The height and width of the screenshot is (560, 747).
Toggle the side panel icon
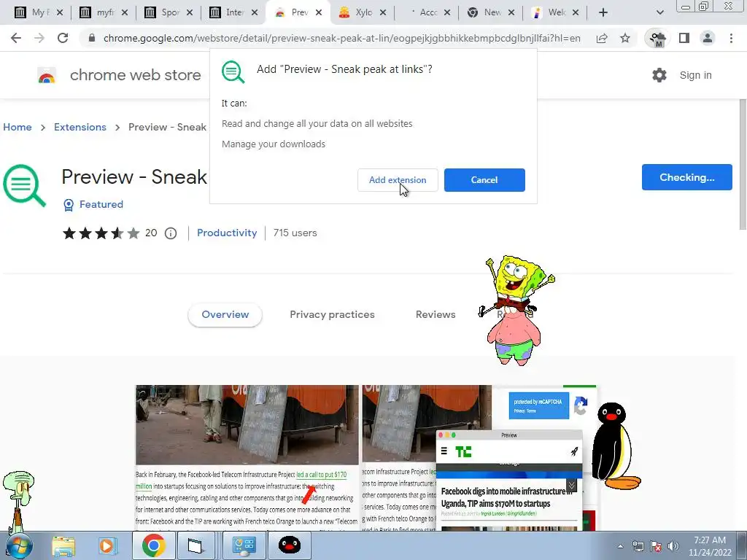(x=684, y=38)
